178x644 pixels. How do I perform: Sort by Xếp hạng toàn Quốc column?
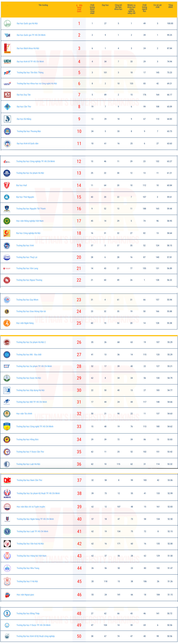pyautogui.click(x=79, y=8)
